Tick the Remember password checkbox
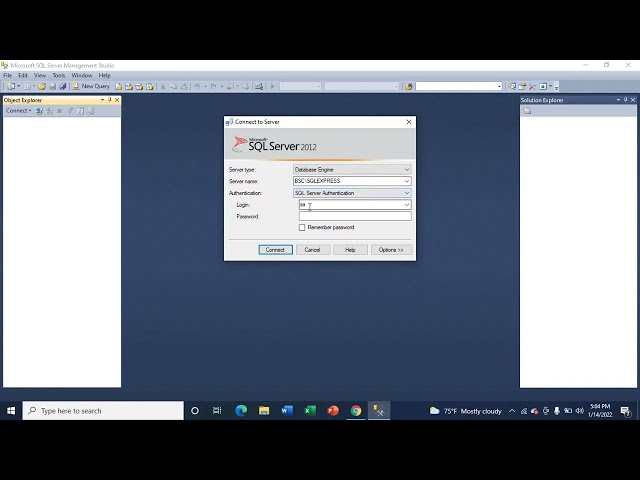 coord(302,228)
